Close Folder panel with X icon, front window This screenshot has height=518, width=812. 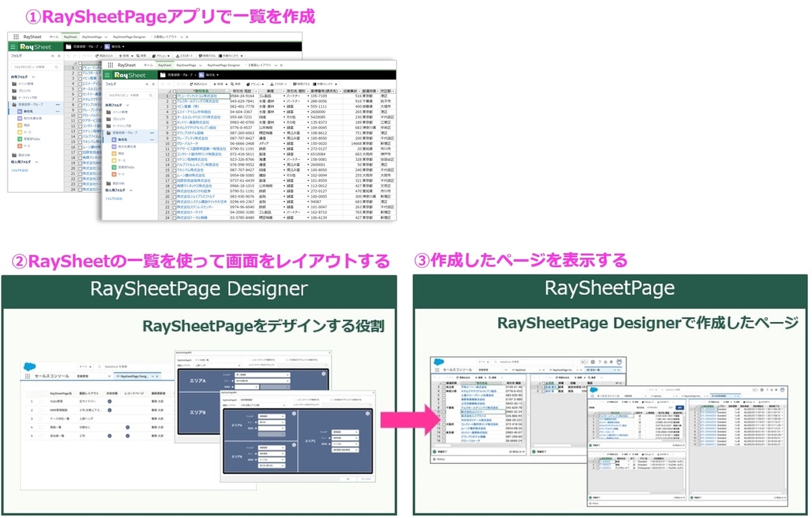coord(154,84)
